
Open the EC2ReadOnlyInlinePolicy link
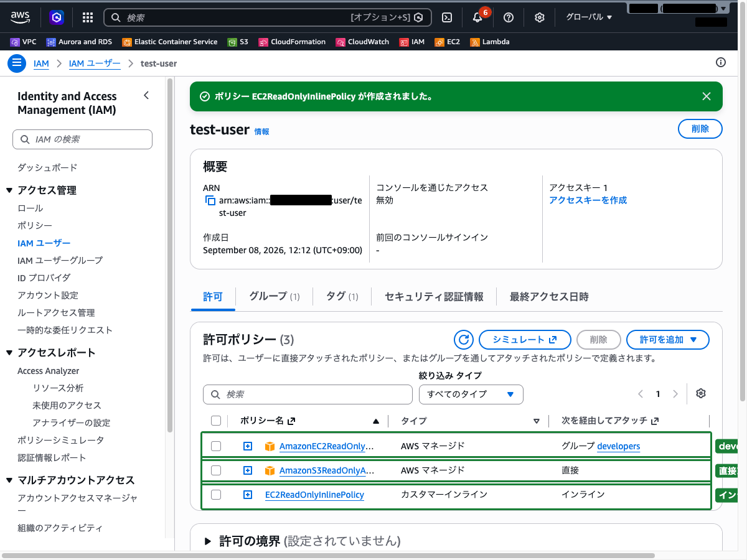tap(314, 495)
